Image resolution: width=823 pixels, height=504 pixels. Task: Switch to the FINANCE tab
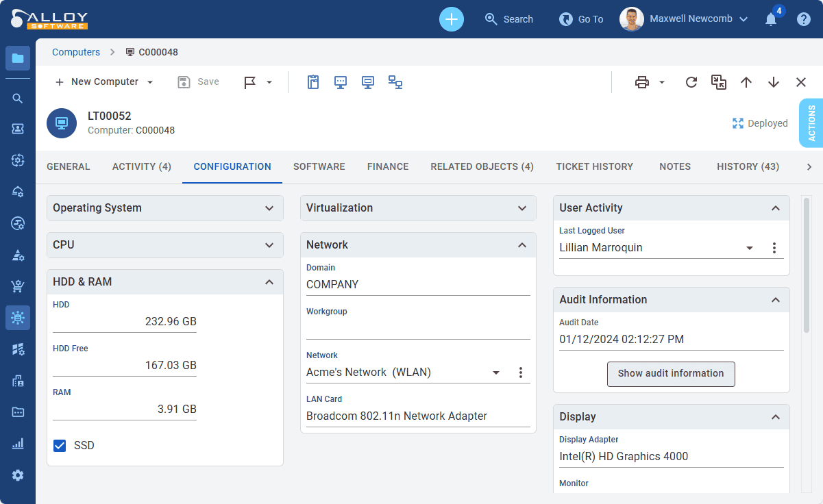click(x=388, y=166)
